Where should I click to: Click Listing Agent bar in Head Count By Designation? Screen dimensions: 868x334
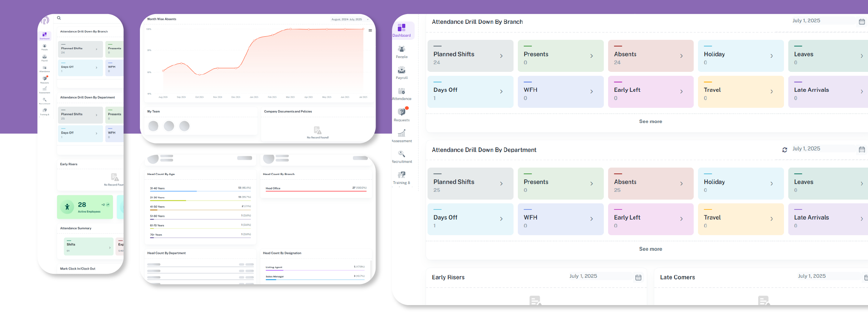tap(315, 270)
